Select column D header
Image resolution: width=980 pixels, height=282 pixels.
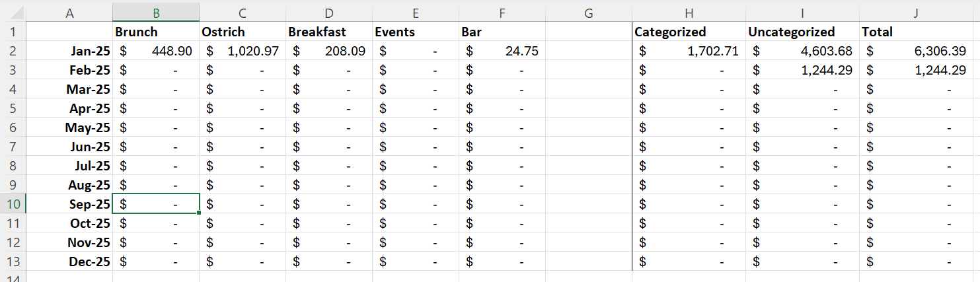pos(329,13)
